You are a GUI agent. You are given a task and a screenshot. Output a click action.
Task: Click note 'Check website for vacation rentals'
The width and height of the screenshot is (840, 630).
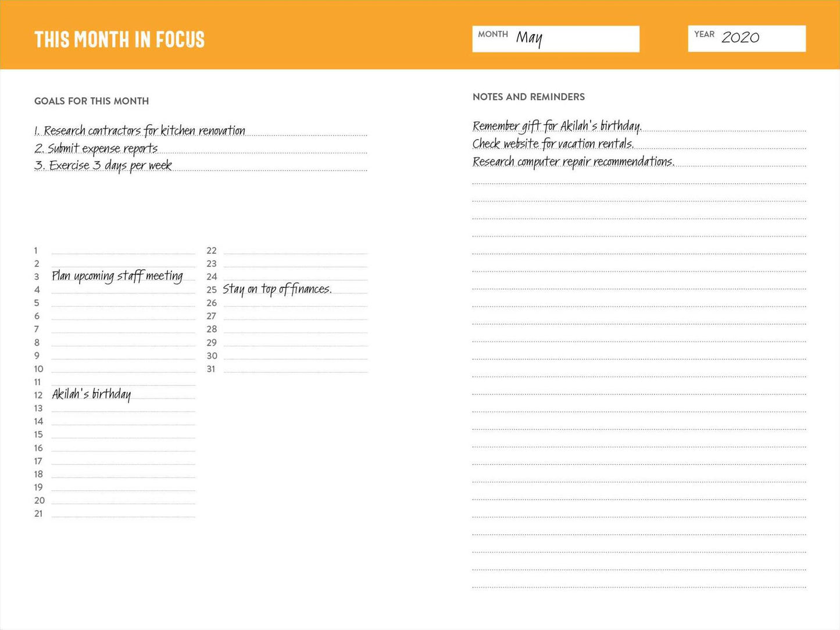(x=553, y=144)
